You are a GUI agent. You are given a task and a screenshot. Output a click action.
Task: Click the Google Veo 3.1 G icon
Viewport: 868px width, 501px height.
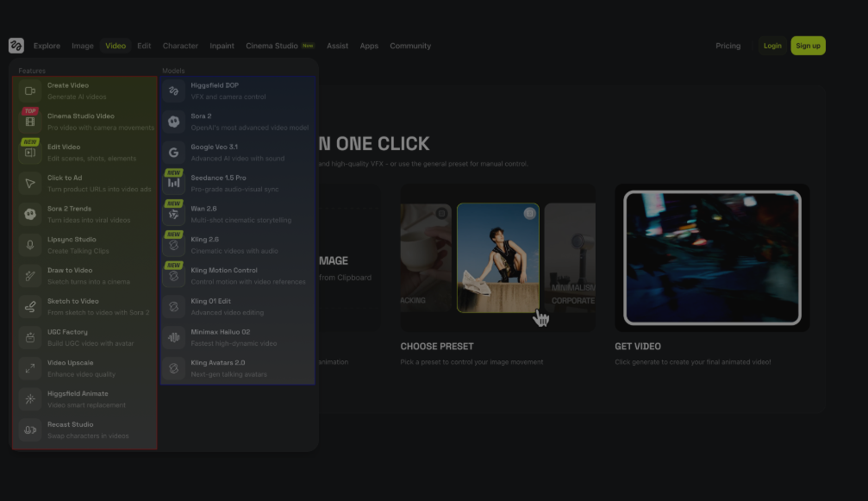pos(173,153)
